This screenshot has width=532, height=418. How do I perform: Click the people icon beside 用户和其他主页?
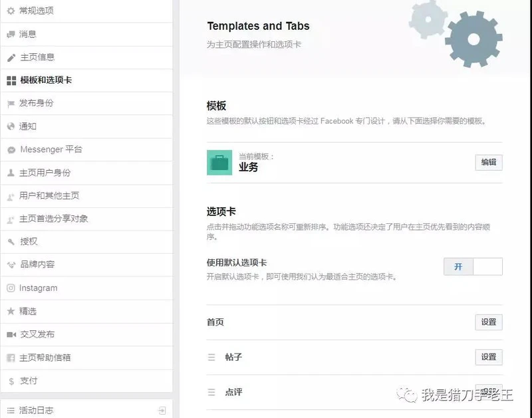pyautogui.click(x=11, y=196)
